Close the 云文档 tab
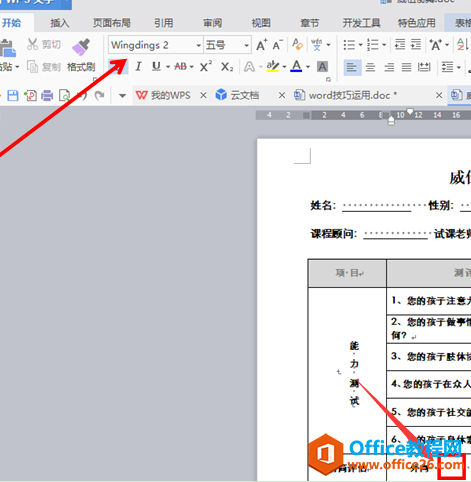The width and height of the screenshot is (471, 482). [x=282, y=96]
